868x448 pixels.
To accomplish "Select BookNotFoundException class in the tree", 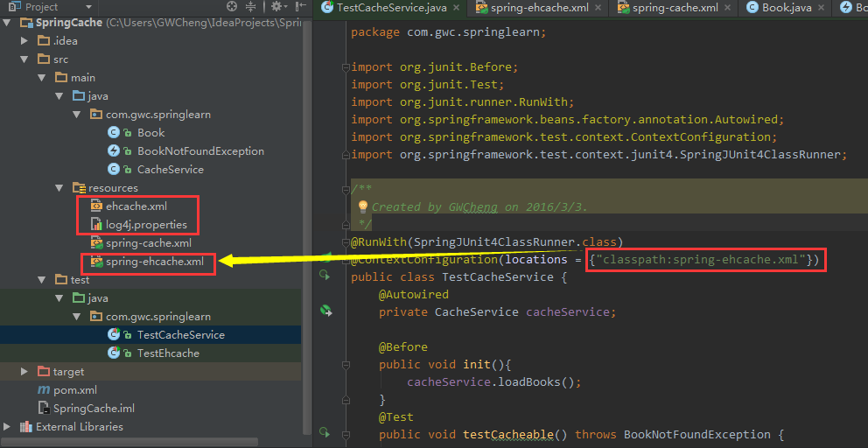I will (199, 151).
